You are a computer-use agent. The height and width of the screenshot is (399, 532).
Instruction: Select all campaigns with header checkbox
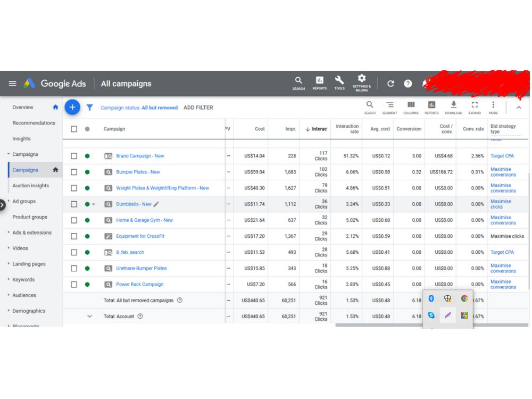point(74,129)
